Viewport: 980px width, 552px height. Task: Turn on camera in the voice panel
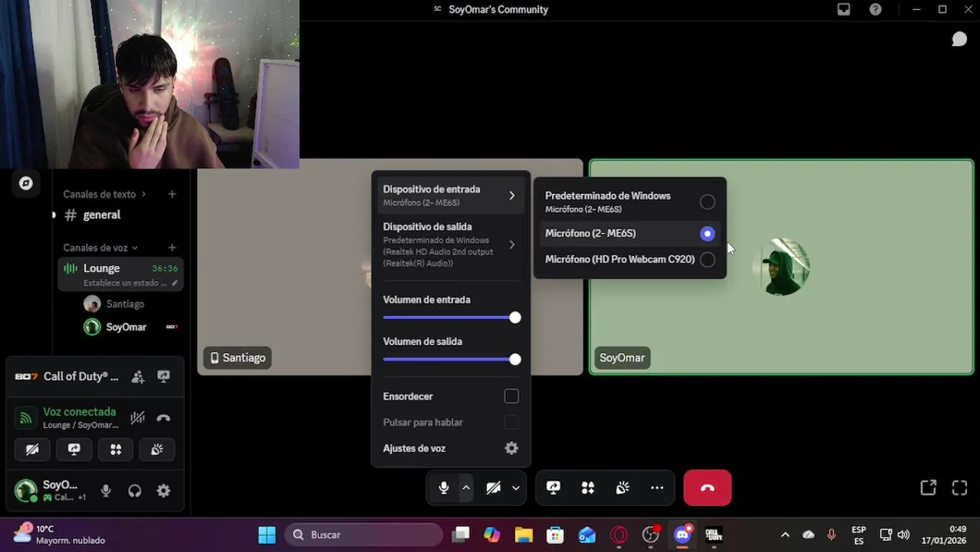[32, 449]
